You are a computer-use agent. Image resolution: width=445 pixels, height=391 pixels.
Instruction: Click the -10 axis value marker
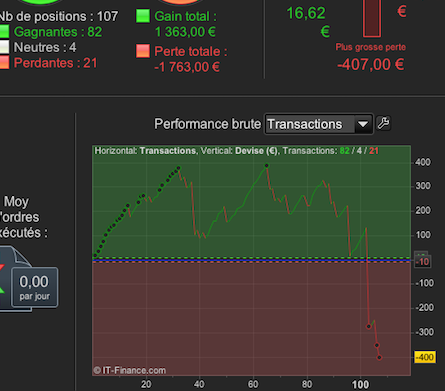click(423, 261)
